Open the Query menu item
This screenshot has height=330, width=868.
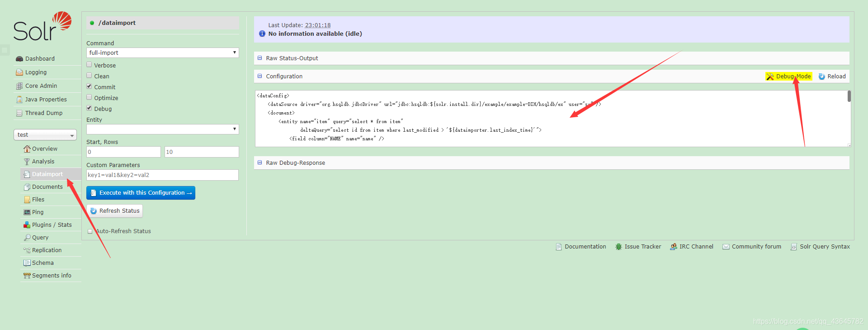coord(51,238)
